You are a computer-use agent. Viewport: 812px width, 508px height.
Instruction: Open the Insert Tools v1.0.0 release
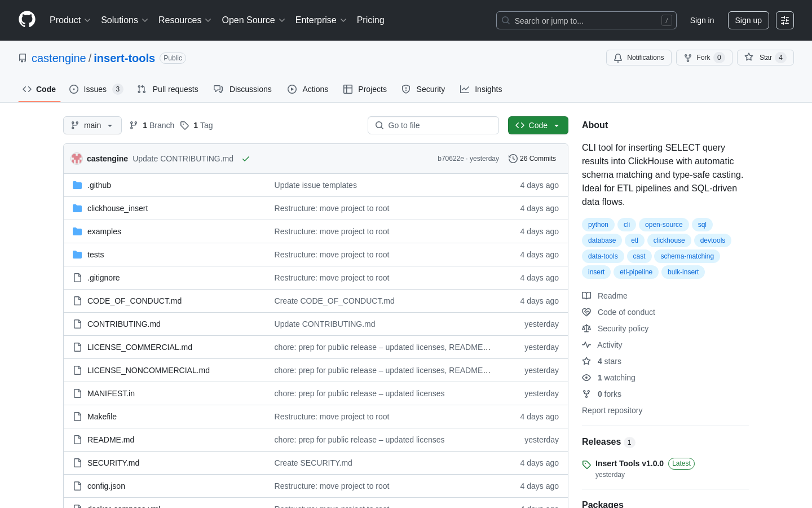[x=629, y=463]
